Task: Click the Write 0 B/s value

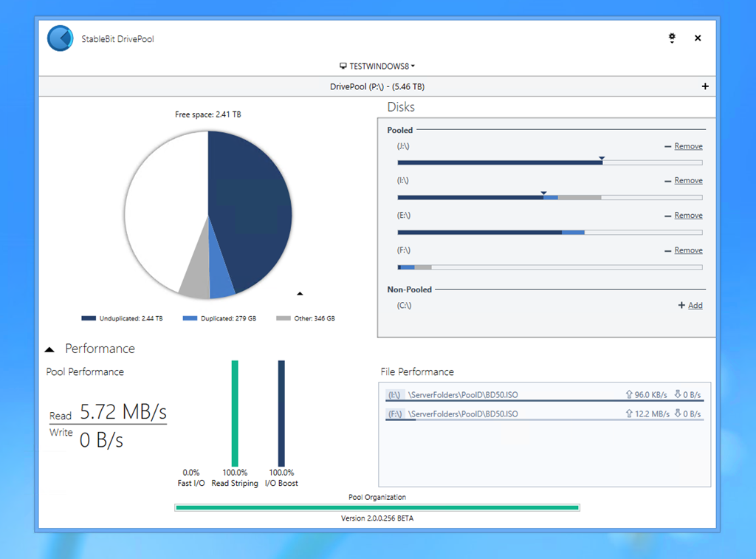Action: (x=101, y=440)
